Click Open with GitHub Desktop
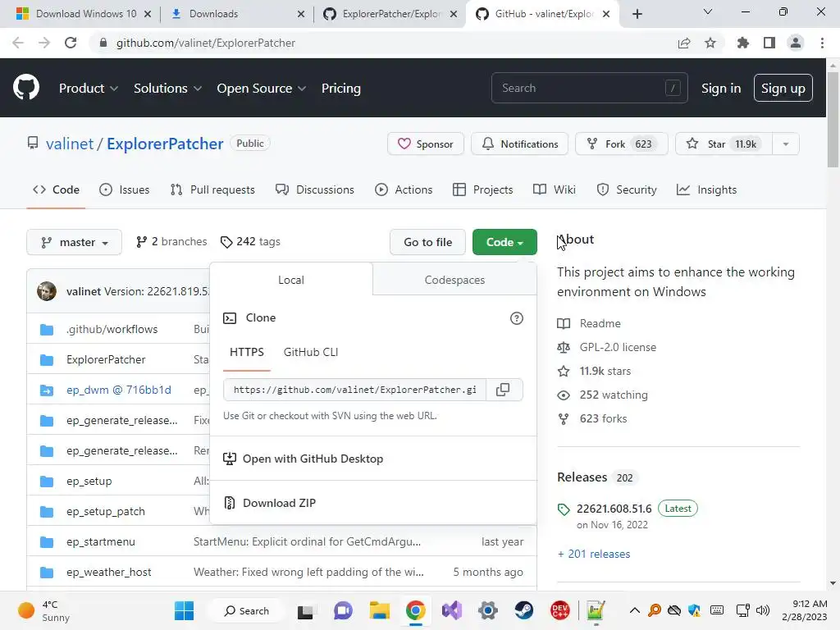The width and height of the screenshot is (840, 630). tap(313, 459)
